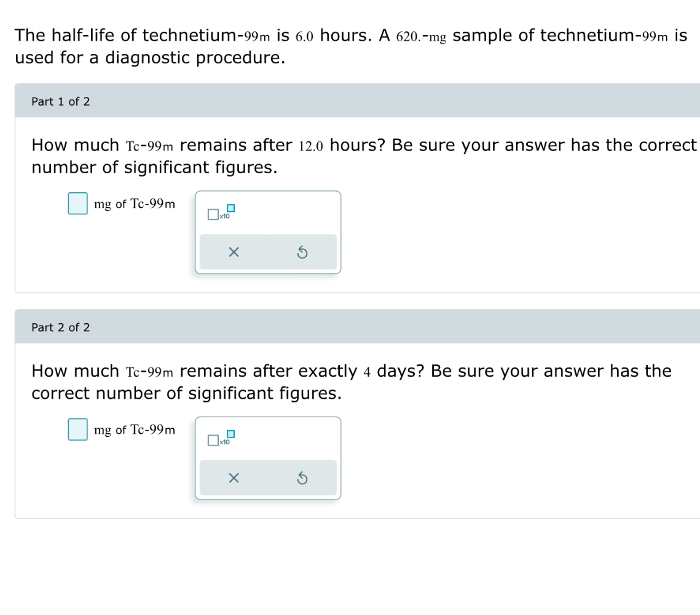Click the coefficient box of the Part 2 x10 button
The width and height of the screenshot is (700, 615).
tap(212, 441)
